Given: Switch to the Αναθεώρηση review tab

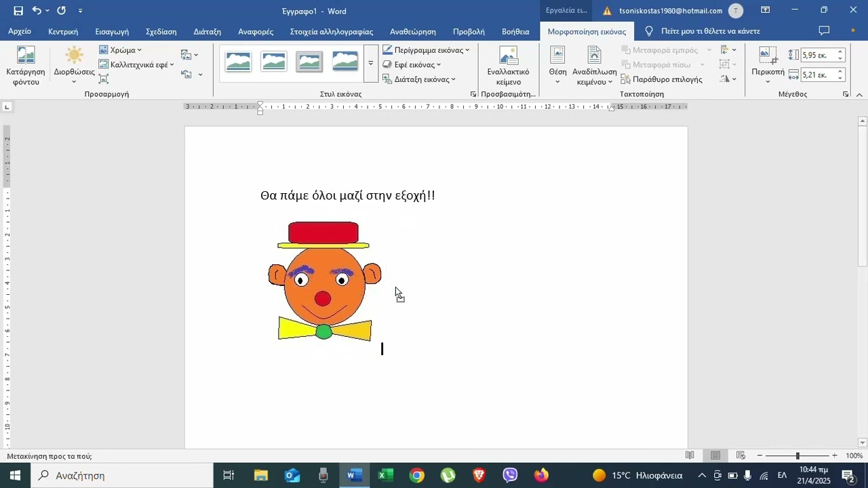Looking at the screenshot, I should 413,31.
